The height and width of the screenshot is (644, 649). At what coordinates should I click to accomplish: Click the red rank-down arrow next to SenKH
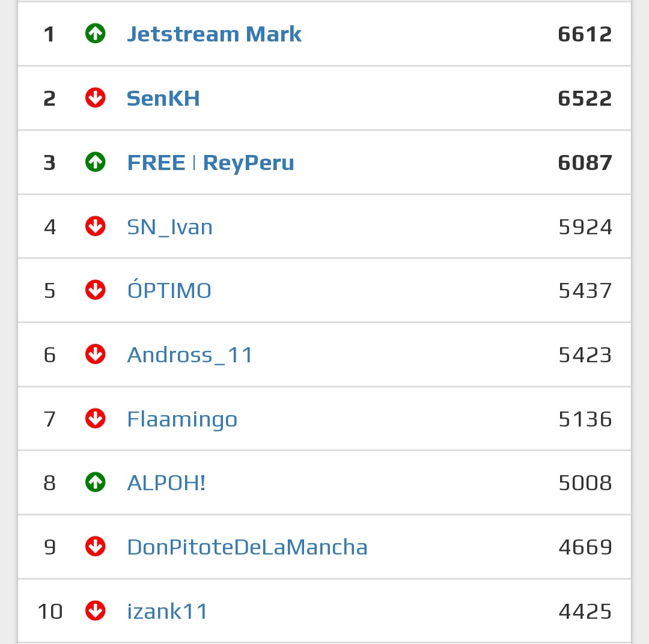[95, 98]
